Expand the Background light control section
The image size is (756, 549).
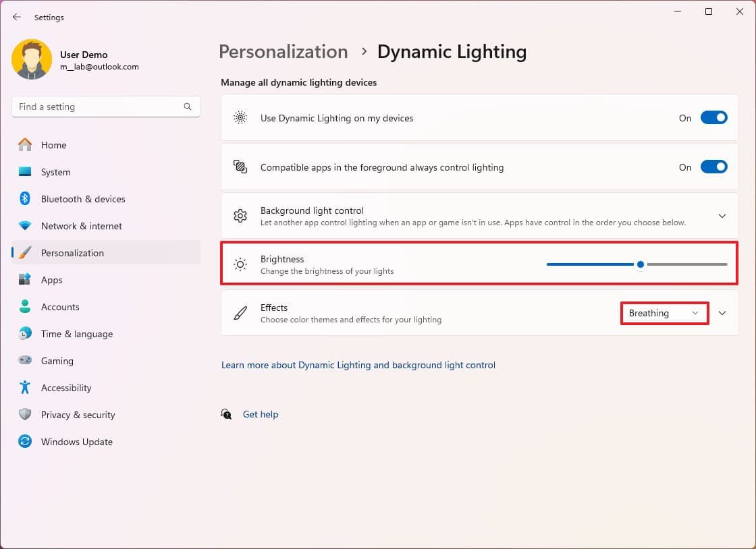[x=722, y=215]
